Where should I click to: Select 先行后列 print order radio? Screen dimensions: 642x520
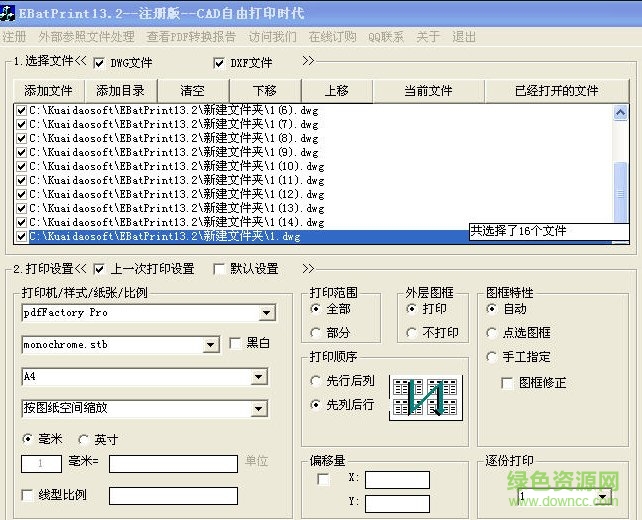pyautogui.click(x=315, y=381)
